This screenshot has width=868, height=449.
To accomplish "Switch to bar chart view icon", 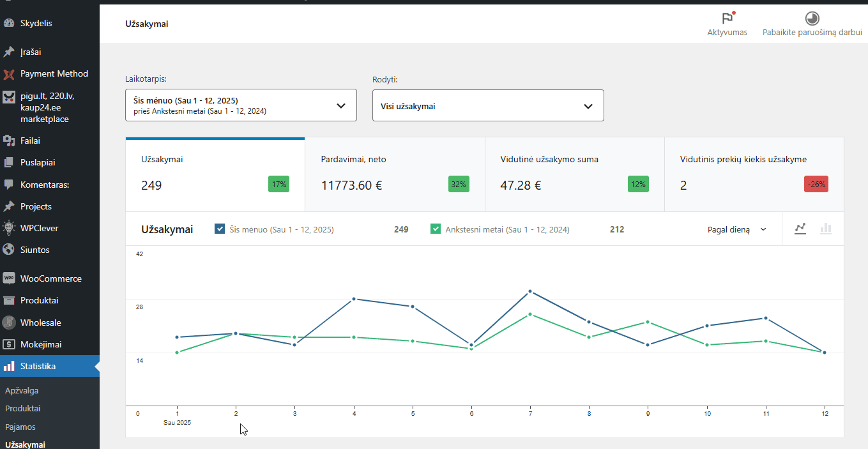I will click(x=826, y=229).
